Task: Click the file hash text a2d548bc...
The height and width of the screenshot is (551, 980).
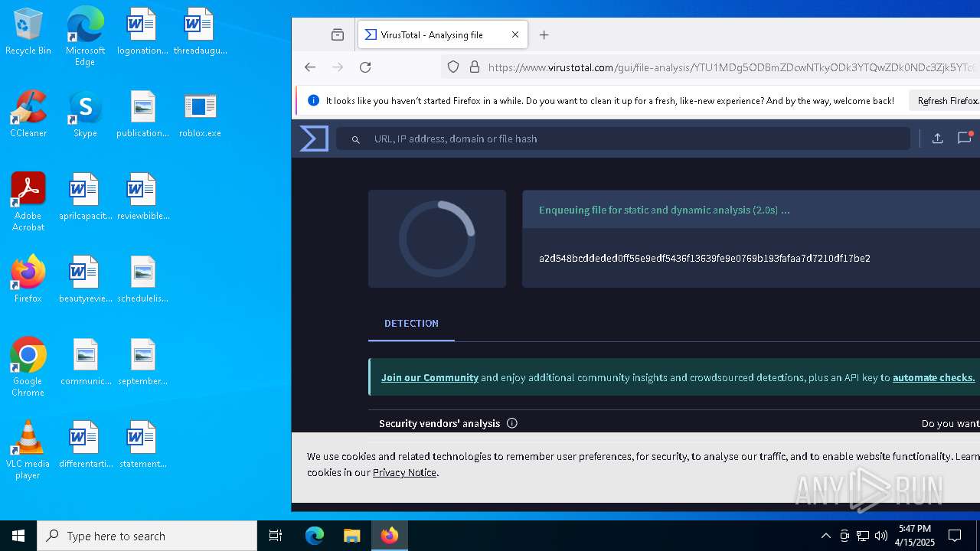Action: click(x=704, y=259)
